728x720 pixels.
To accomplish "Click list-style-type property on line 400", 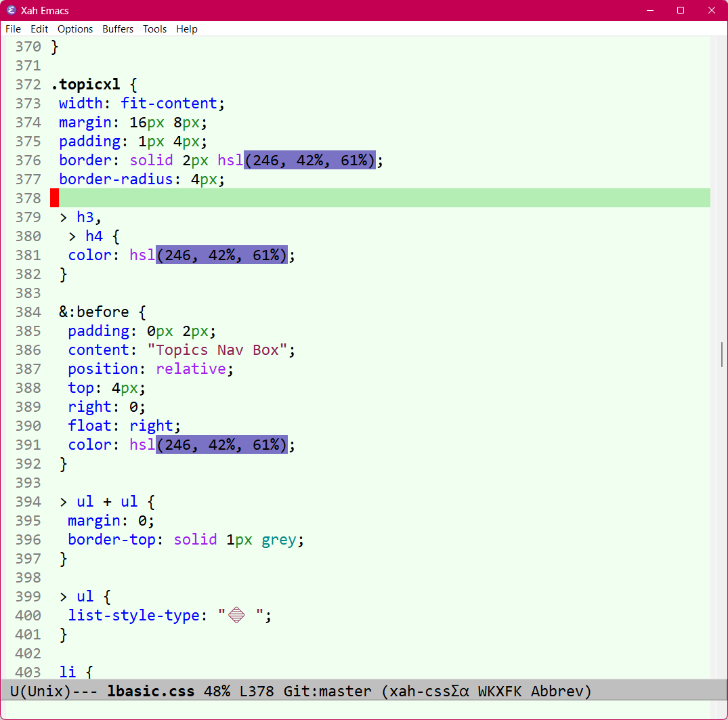I will (x=133, y=615).
